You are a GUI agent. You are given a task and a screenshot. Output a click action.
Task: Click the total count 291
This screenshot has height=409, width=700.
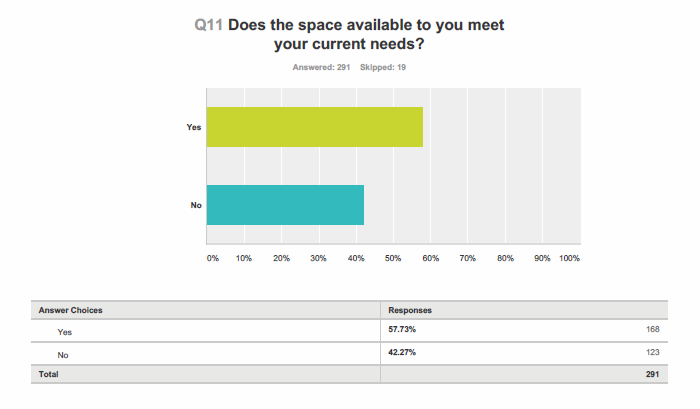pyautogui.click(x=652, y=374)
